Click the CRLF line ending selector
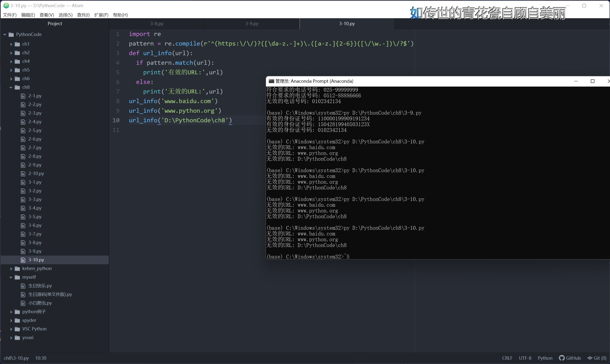The width and height of the screenshot is (610, 364). [x=507, y=358]
